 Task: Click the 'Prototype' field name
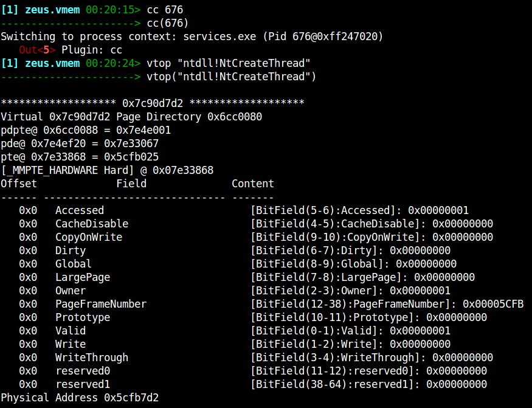coord(83,317)
